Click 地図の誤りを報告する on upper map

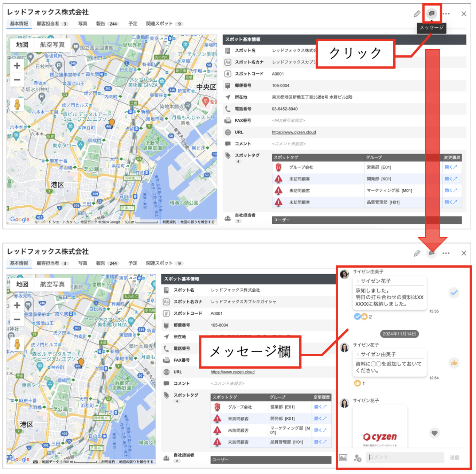coord(197,222)
